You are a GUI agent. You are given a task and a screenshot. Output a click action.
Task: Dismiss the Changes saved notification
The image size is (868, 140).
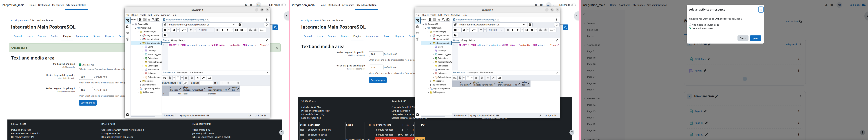pyautogui.click(x=277, y=48)
